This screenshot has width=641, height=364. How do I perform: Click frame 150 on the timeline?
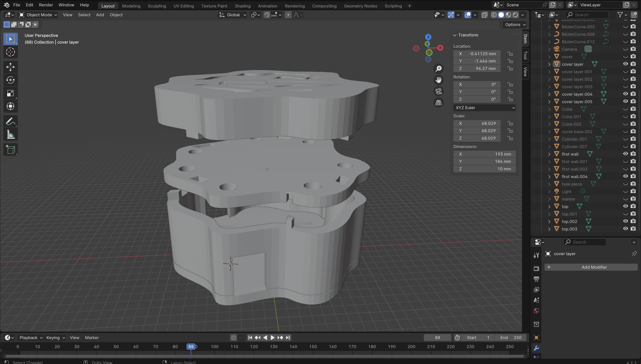point(313,347)
